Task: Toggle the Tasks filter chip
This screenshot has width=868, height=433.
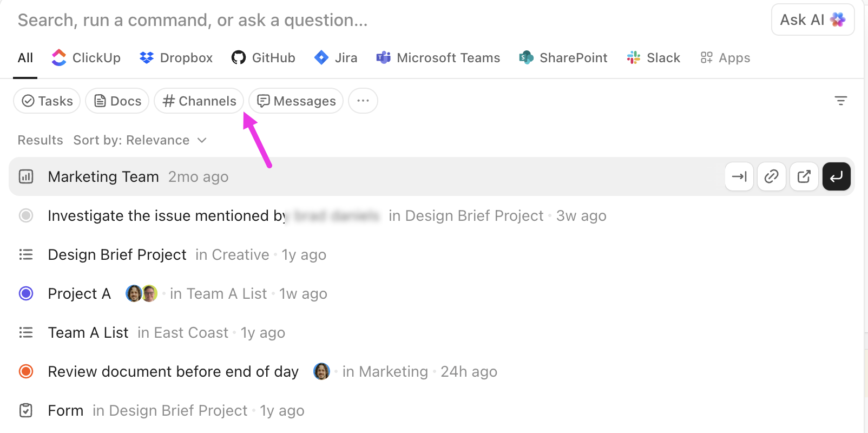Action: [47, 101]
